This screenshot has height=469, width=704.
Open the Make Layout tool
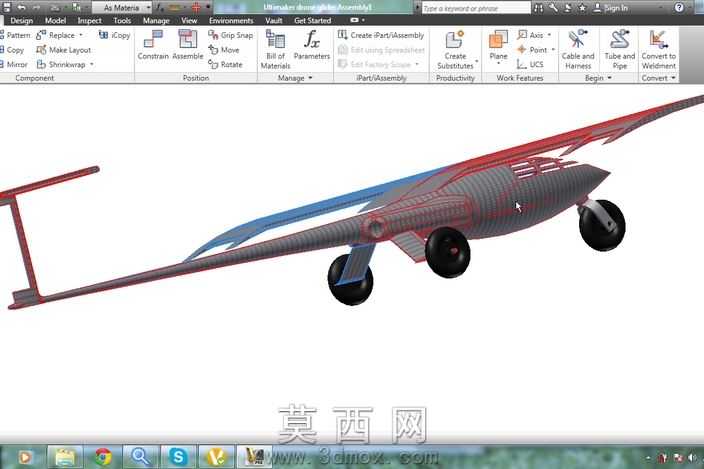[64, 50]
